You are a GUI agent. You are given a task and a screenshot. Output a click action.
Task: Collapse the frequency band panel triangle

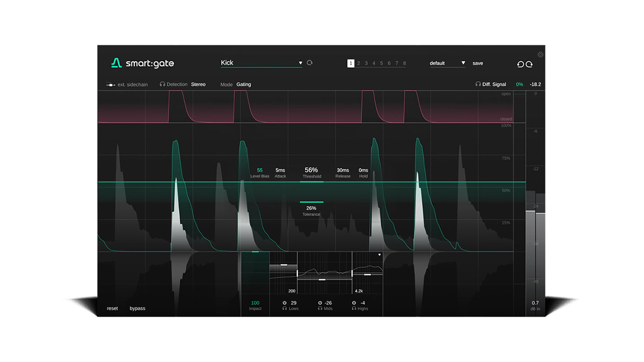(379, 255)
